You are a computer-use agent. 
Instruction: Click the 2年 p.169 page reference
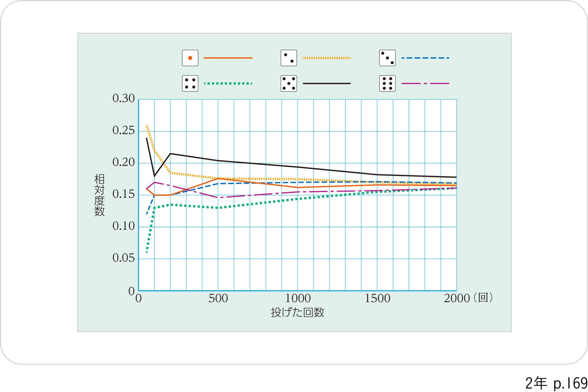click(x=556, y=383)
